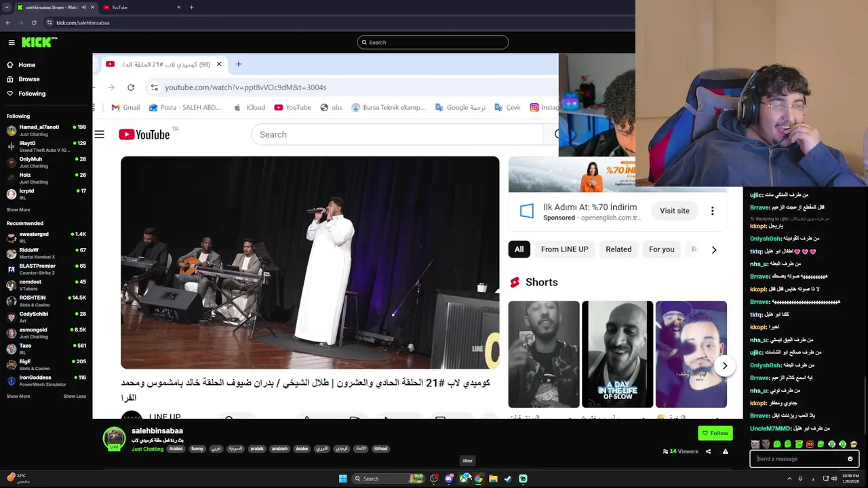
Task: Open Hamad_al7anoti followed channel
Action: click(46, 130)
